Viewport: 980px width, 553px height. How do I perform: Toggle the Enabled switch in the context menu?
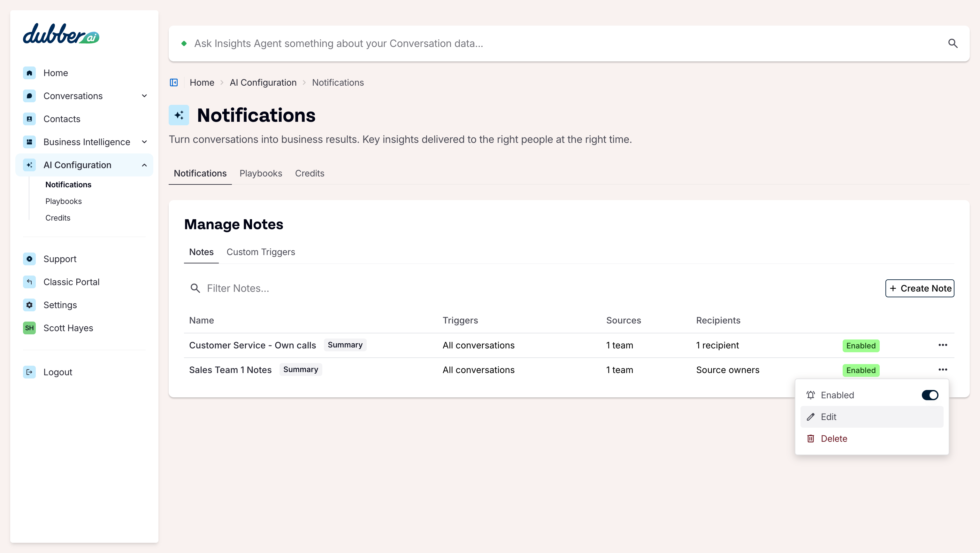pos(930,395)
